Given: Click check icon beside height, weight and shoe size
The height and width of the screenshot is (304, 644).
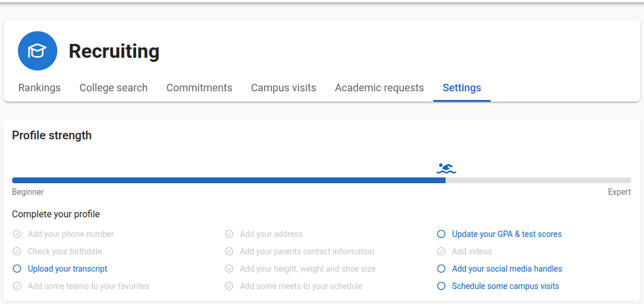Looking at the screenshot, I should click(229, 269).
